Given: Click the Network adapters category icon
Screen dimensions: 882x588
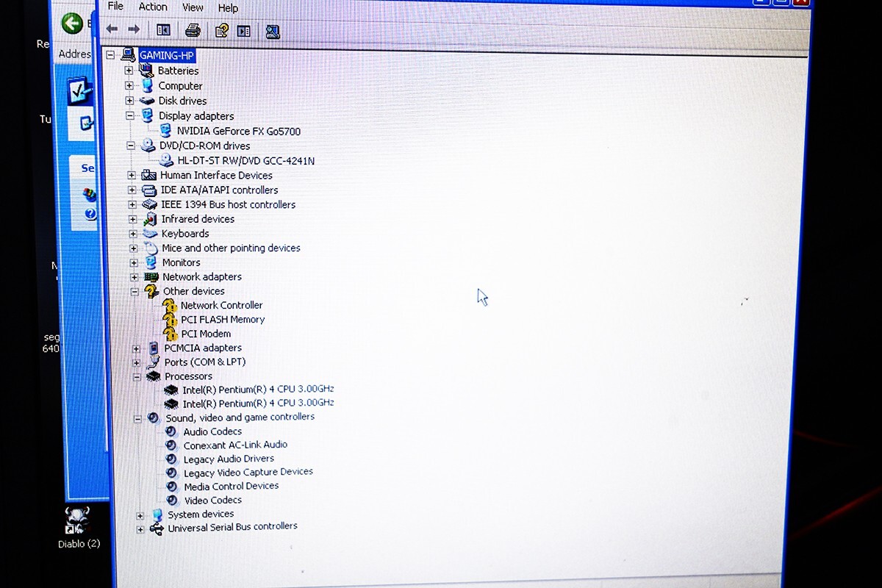Looking at the screenshot, I should pyautogui.click(x=151, y=277).
